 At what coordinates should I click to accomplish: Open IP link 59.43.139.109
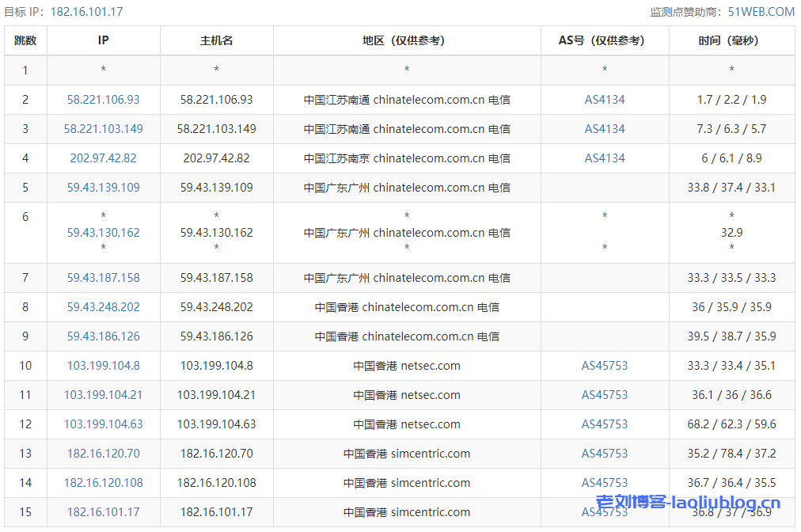point(103,188)
